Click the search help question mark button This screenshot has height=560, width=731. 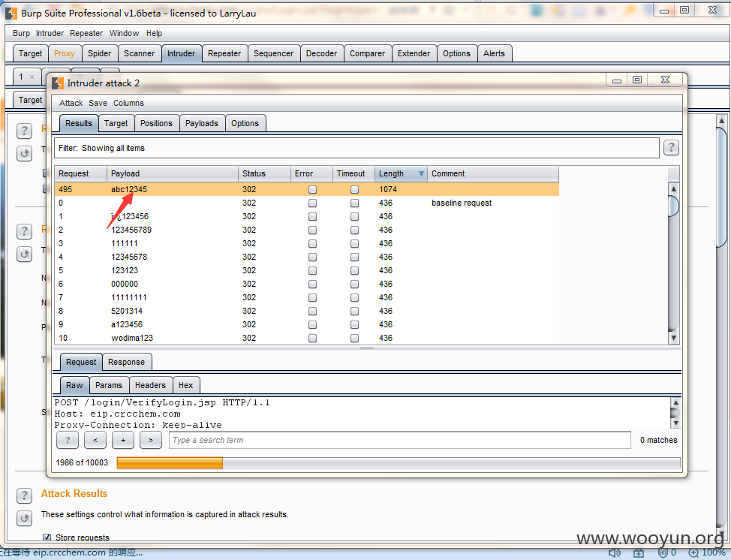[x=68, y=440]
